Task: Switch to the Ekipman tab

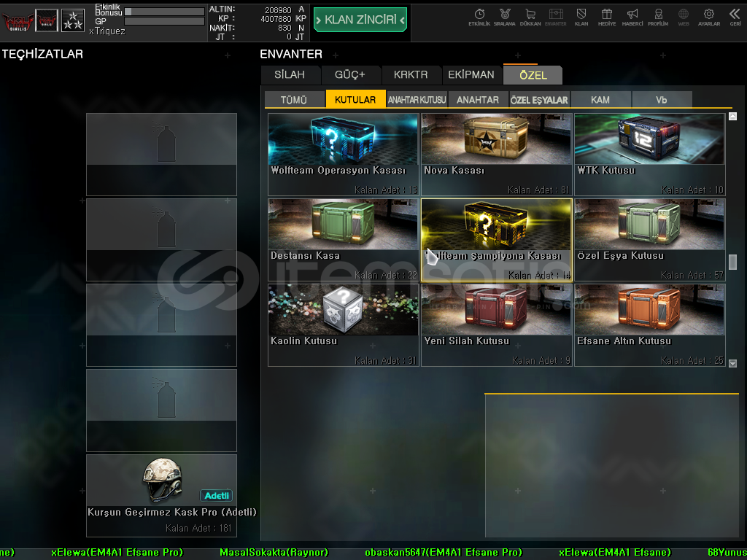Action: click(x=471, y=75)
